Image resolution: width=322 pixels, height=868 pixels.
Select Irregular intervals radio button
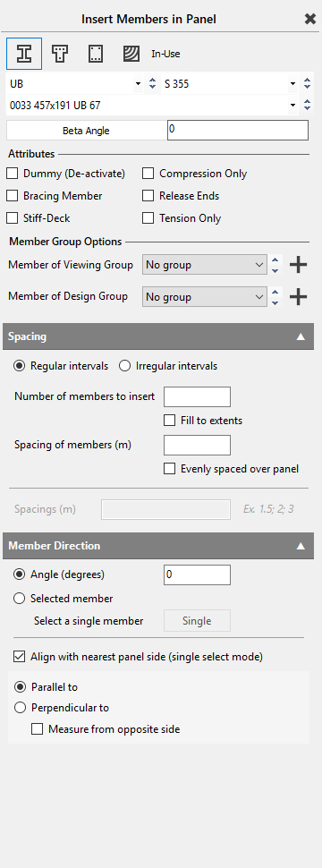pos(125,366)
